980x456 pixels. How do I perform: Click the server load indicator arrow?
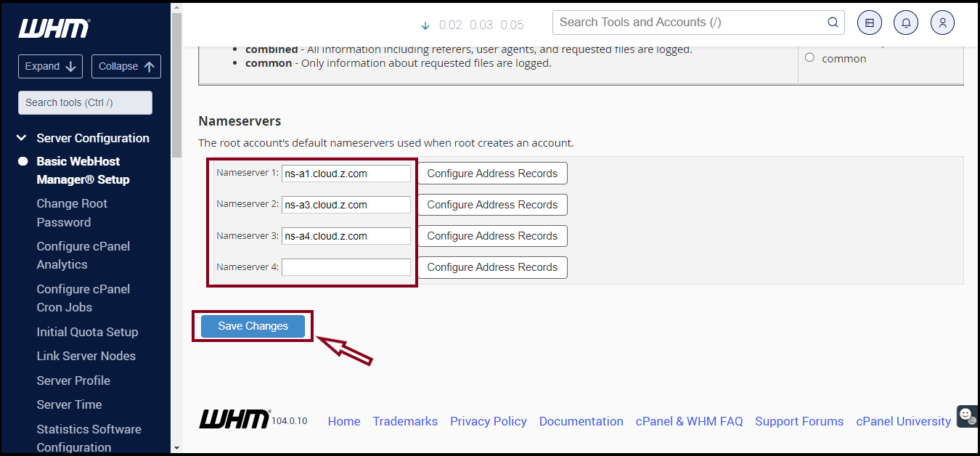tap(425, 25)
